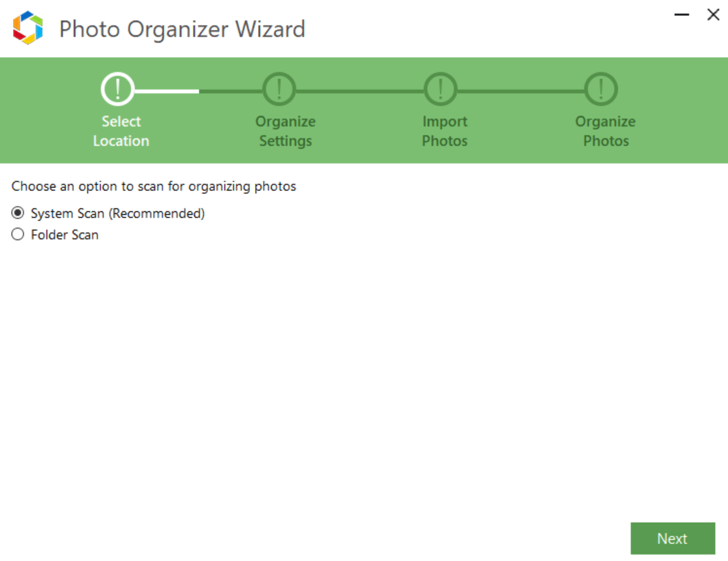
Task: Click the exclamation mark above Import Photos
Action: (x=440, y=90)
